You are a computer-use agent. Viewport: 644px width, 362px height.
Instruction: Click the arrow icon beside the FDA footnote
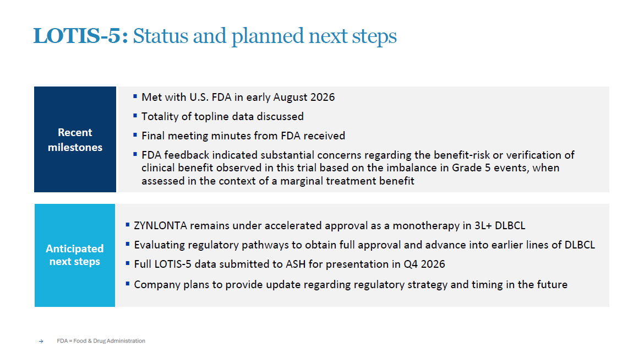41,341
